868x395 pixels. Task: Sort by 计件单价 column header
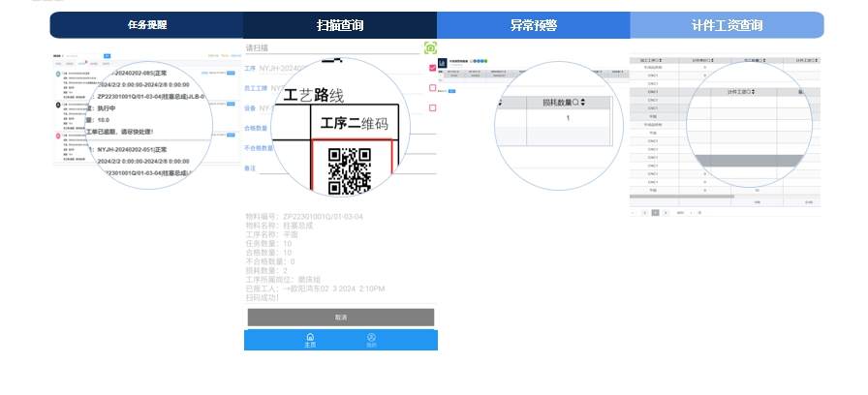(704, 60)
